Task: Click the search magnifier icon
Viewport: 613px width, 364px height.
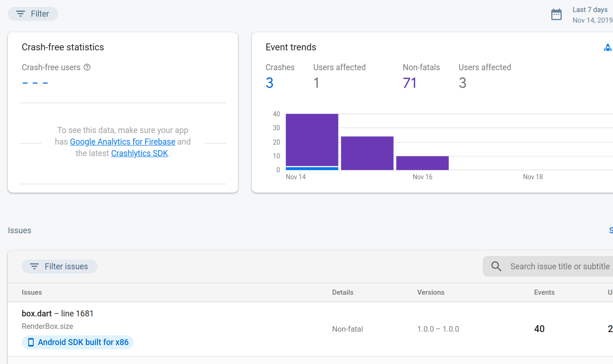Action: pos(497,267)
